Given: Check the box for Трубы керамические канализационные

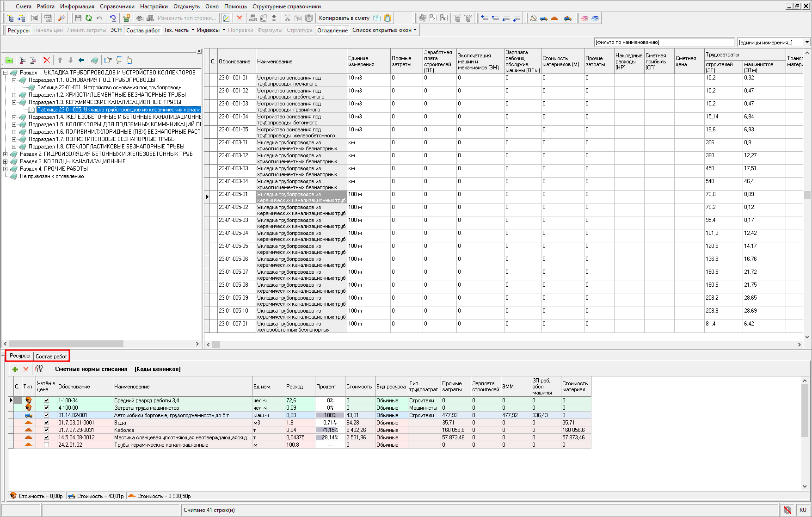Looking at the screenshot, I should tap(46, 445).
